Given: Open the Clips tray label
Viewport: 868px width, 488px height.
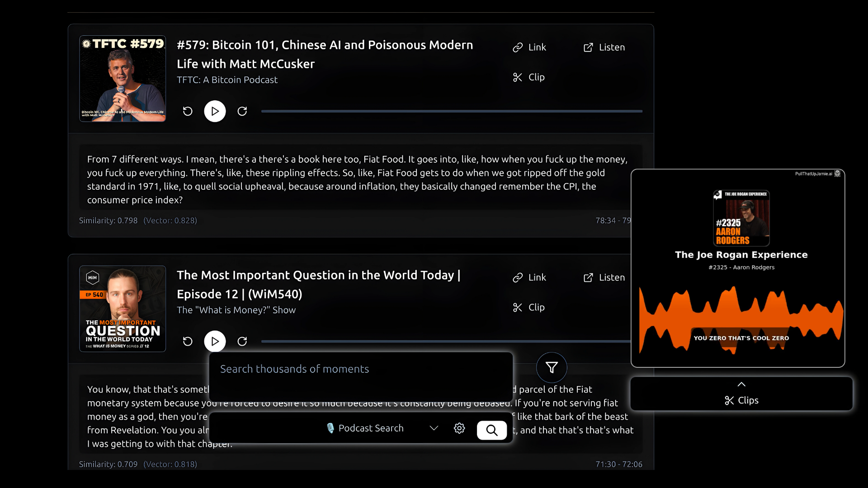Looking at the screenshot, I should 741,400.
